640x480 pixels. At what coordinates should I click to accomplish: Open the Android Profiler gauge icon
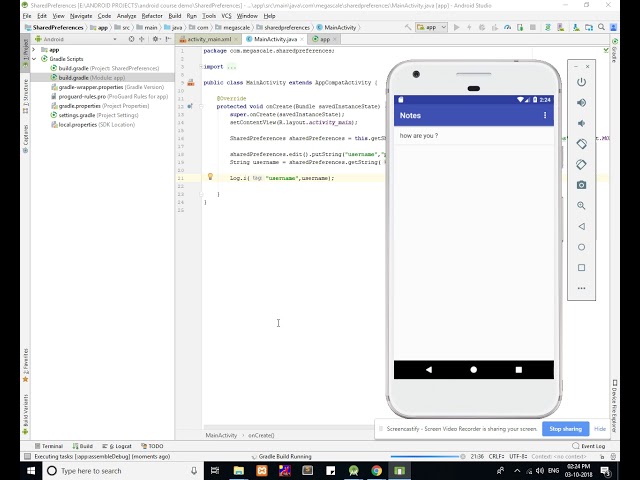[507, 27]
